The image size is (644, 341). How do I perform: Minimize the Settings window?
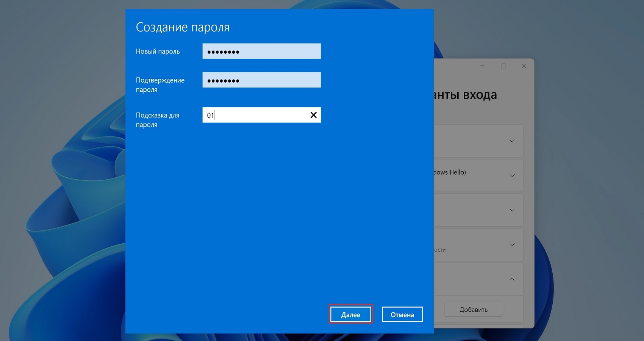pos(482,66)
